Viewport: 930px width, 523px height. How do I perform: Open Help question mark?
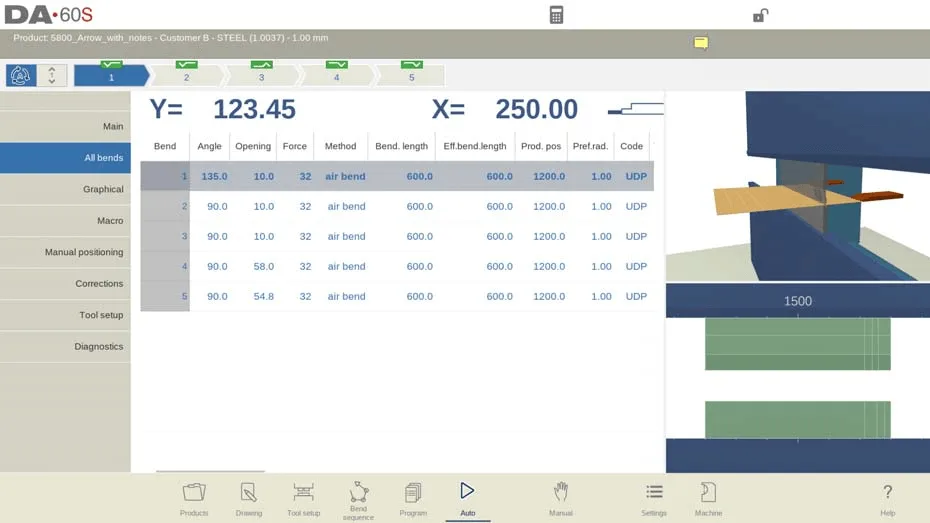(887, 499)
